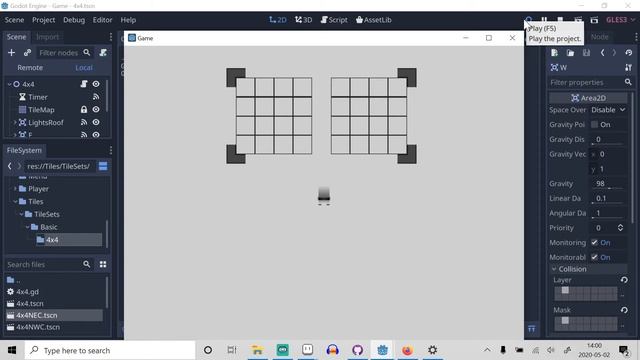Open the Script workspace
Screen dimensions: 640x360
(334, 20)
